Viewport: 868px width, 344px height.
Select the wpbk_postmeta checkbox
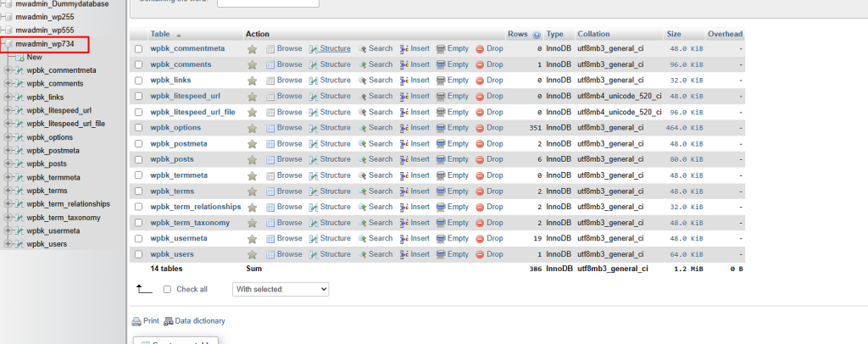pyautogui.click(x=138, y=144)
